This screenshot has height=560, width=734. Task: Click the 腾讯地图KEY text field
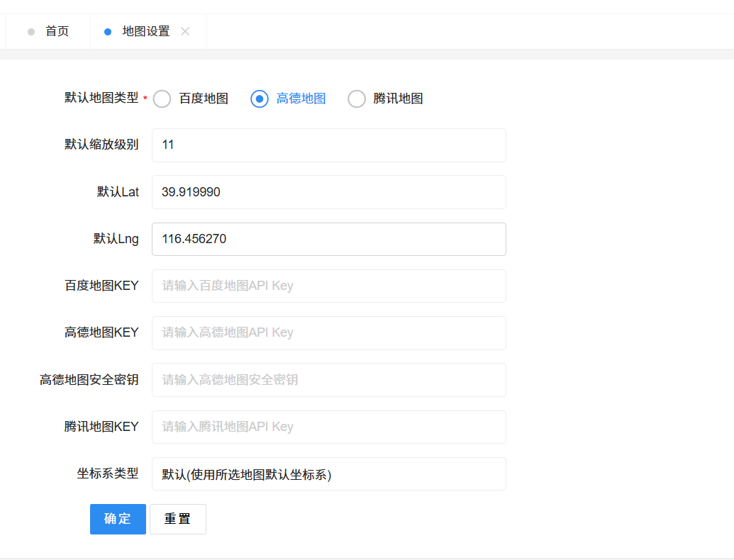(328, 427)
